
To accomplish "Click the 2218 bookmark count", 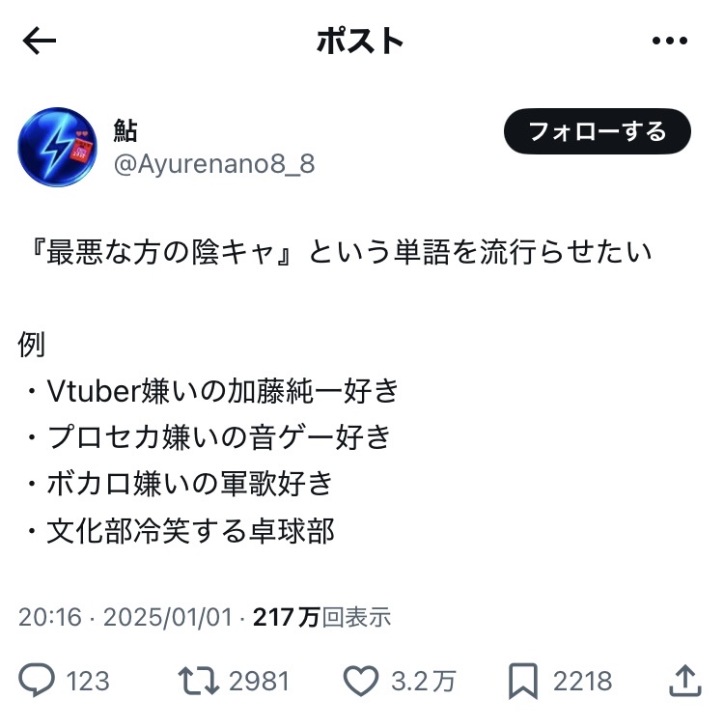I will (x=582, y=681).
